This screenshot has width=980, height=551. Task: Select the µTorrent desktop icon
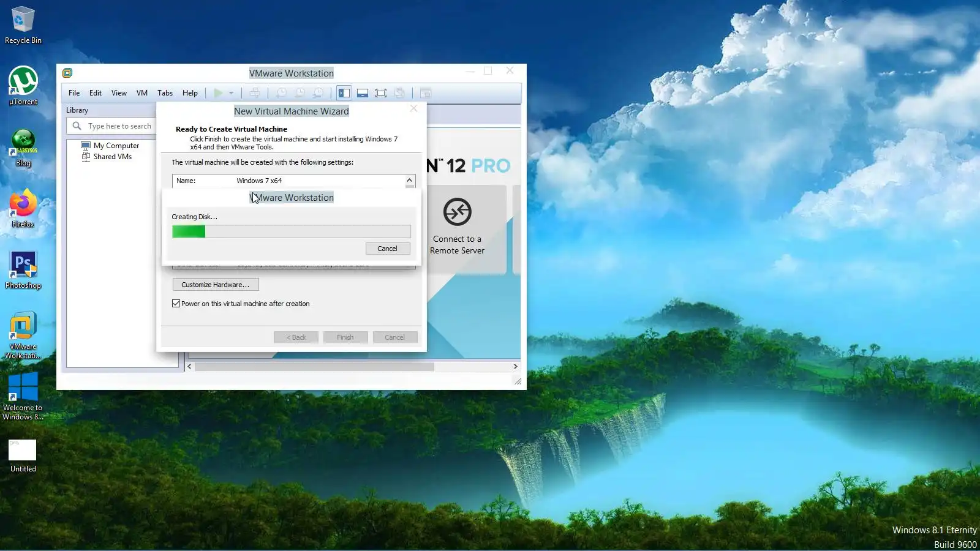(23, 86)
